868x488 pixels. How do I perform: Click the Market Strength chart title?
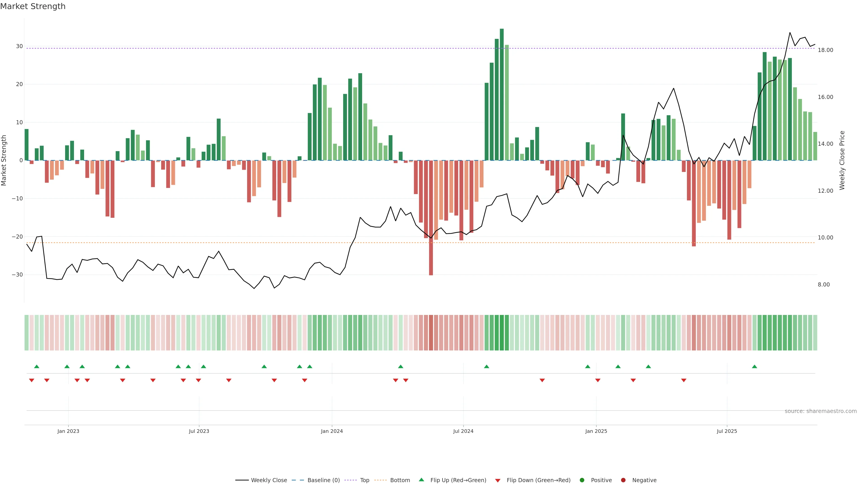click(33, 6)
